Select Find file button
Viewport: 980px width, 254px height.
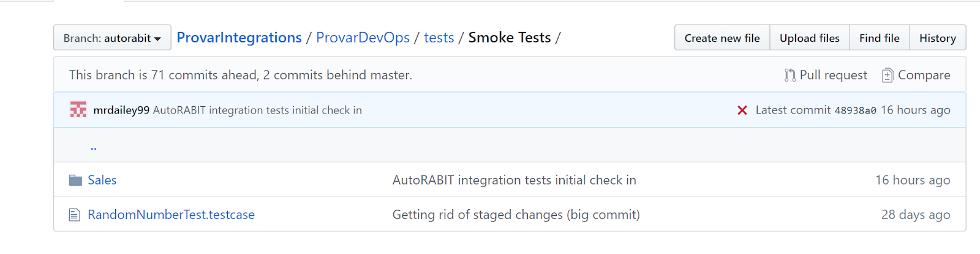point(879,37)
